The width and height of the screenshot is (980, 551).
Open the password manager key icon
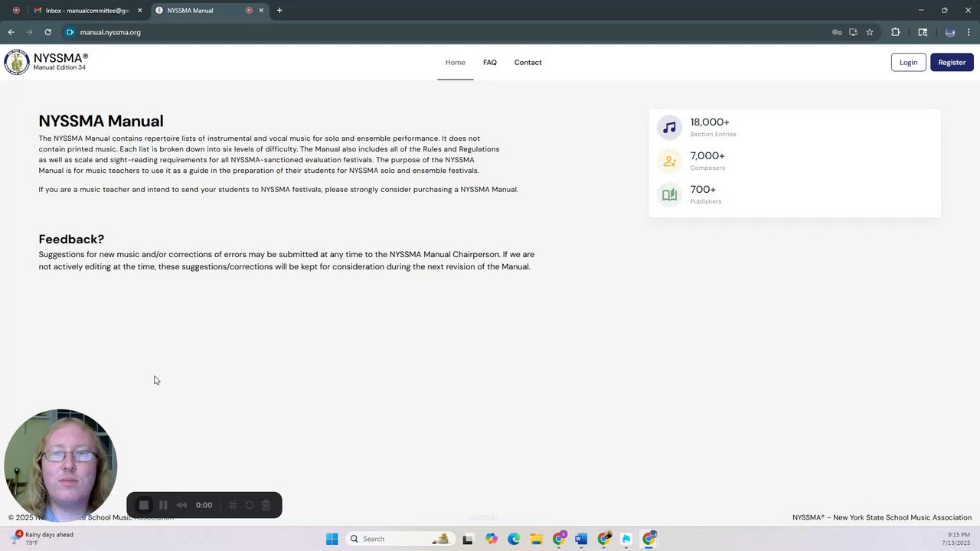click(837, 32)
